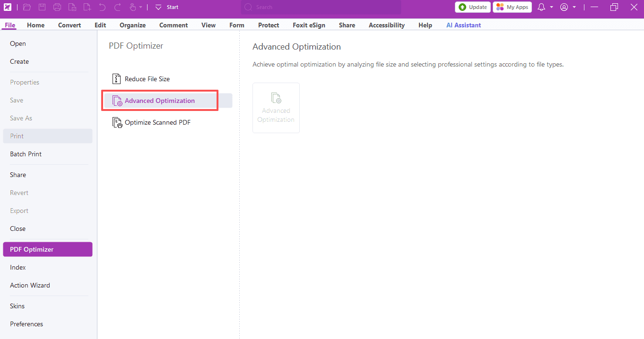Click the Foxit logo icon in title bar
The width and height of the screenshot is (644, 339).
(8, 7)
